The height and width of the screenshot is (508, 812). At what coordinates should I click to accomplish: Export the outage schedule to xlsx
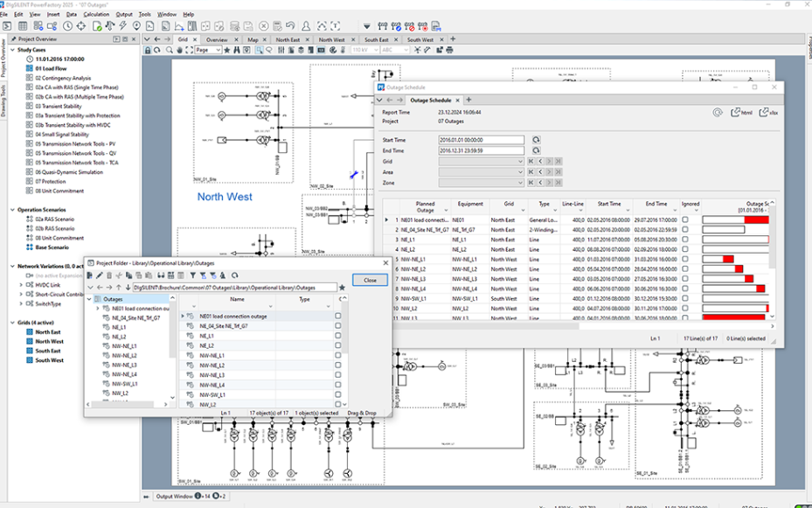pos(768,113)
